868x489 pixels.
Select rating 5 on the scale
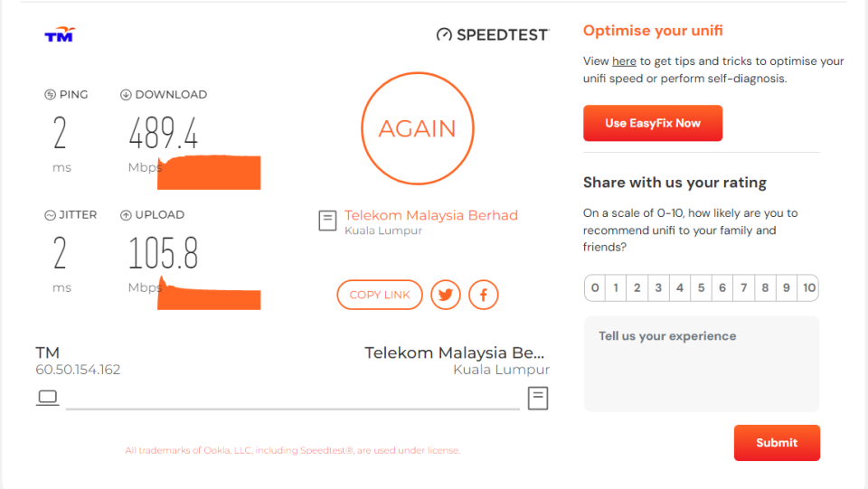click(x=701, y=287)
